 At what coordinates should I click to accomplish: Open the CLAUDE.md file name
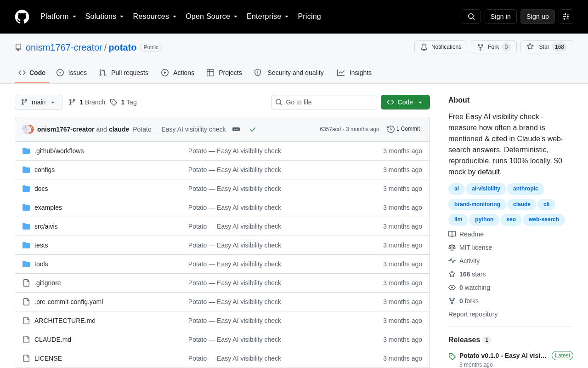point(53,339)
